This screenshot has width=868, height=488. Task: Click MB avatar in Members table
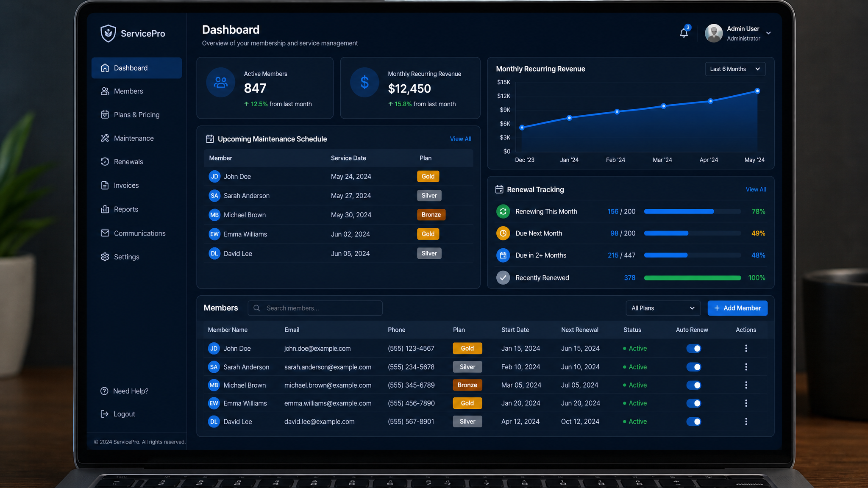214,385
